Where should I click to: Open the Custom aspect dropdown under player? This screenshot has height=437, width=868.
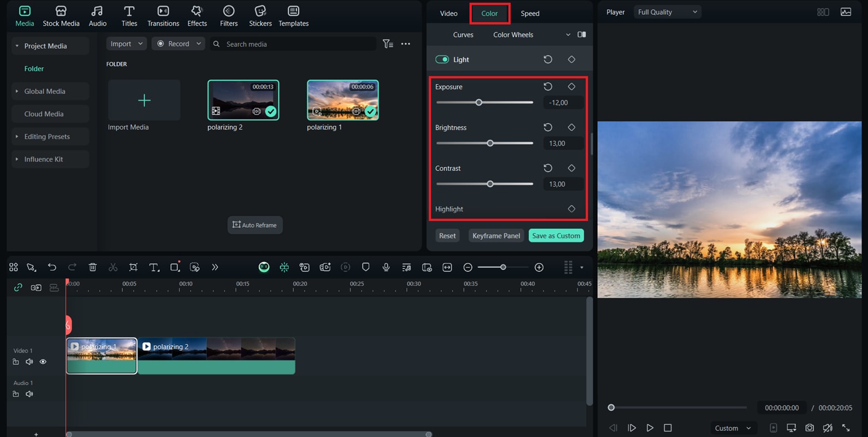point(733,428)
